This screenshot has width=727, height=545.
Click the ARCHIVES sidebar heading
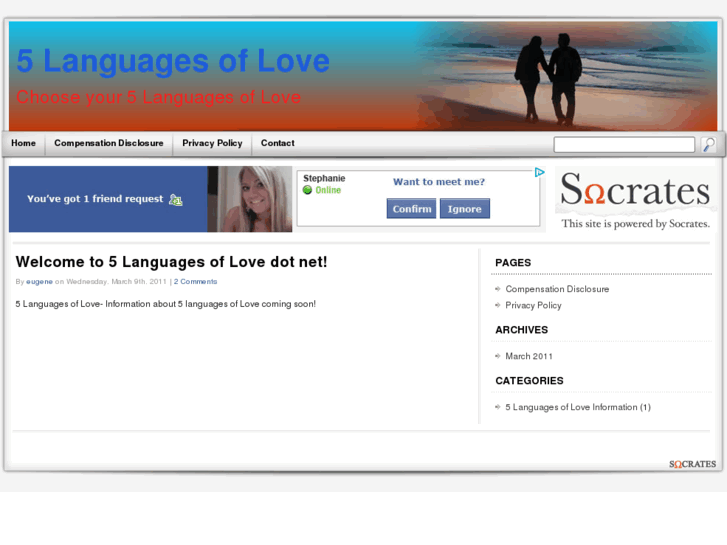click(522, 330)
